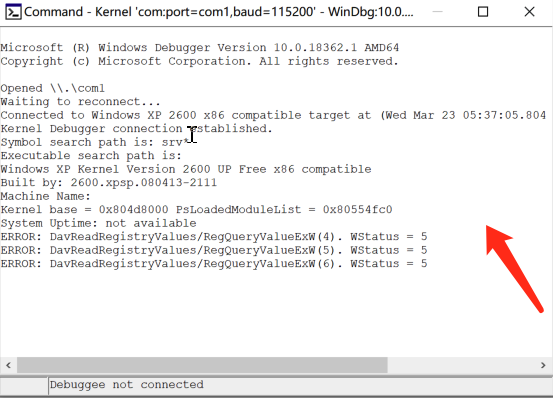Click the 'Symbol search path is: srv*' line
Viewport: 553px width, 398px height.
pyautogui.click(x=96, y=142)
